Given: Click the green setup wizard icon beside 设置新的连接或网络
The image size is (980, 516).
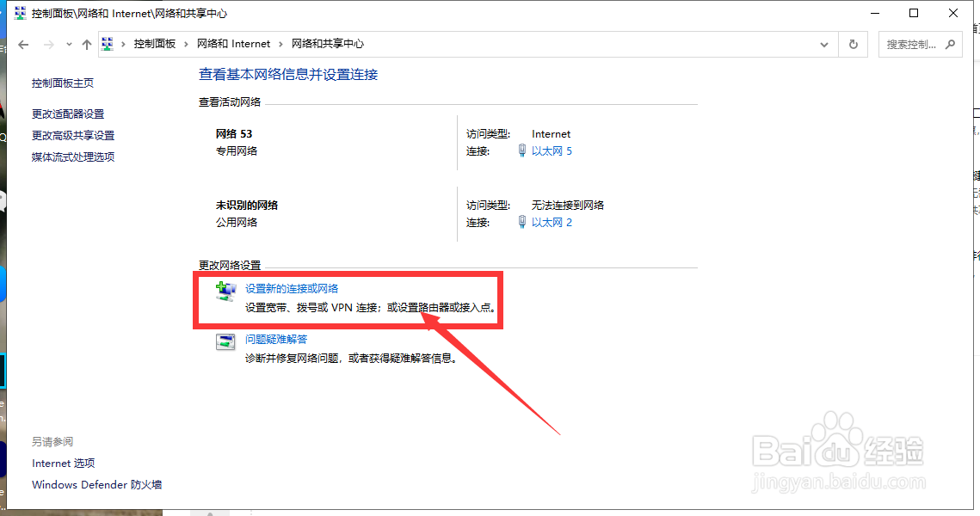Looking at the screenshot, I should click(225, 290).
